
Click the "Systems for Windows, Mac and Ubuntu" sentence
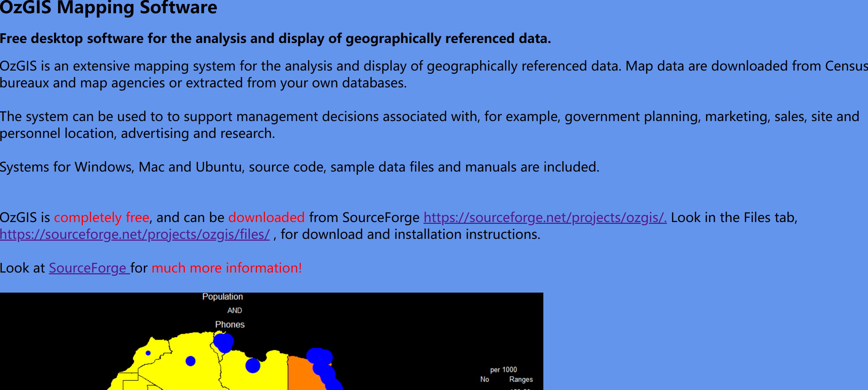point(299,167)
